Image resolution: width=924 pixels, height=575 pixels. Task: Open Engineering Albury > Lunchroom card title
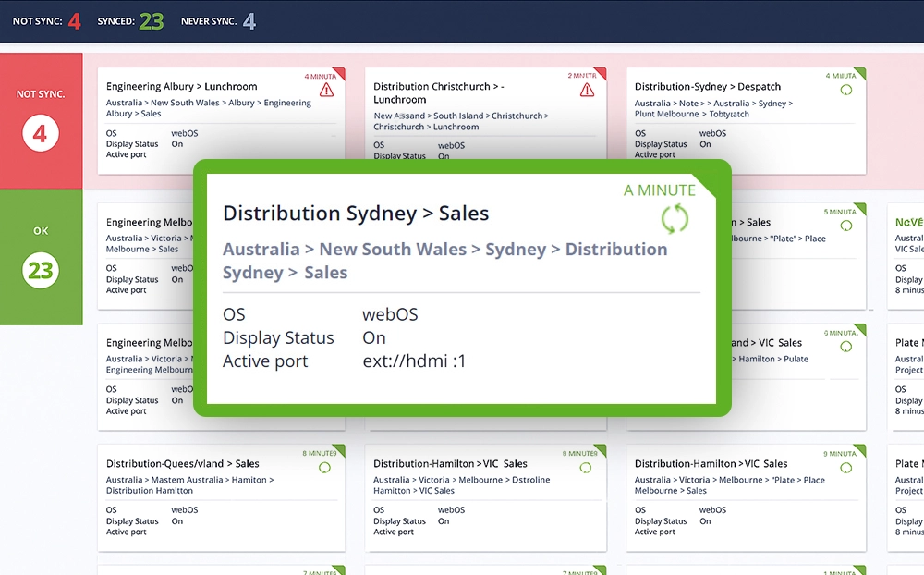coord(181,87)
